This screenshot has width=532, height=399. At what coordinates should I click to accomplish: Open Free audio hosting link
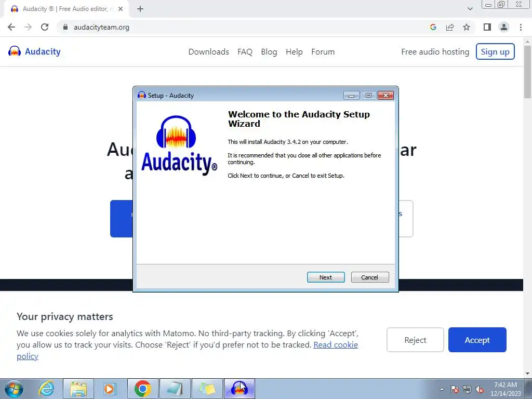435,52
